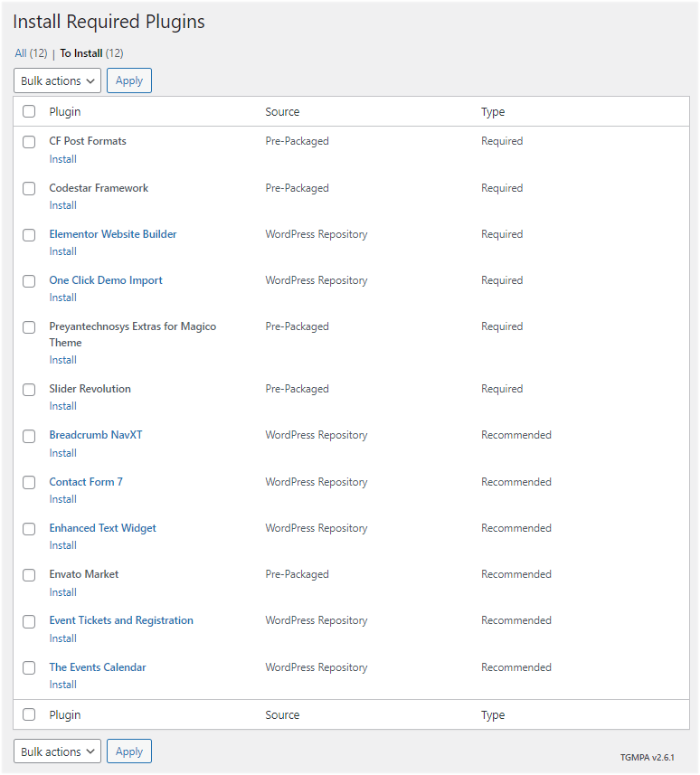Check Event Tickets and Registration checkbox
The height and width of the screenshot is (775, 700).
point(29,621)
